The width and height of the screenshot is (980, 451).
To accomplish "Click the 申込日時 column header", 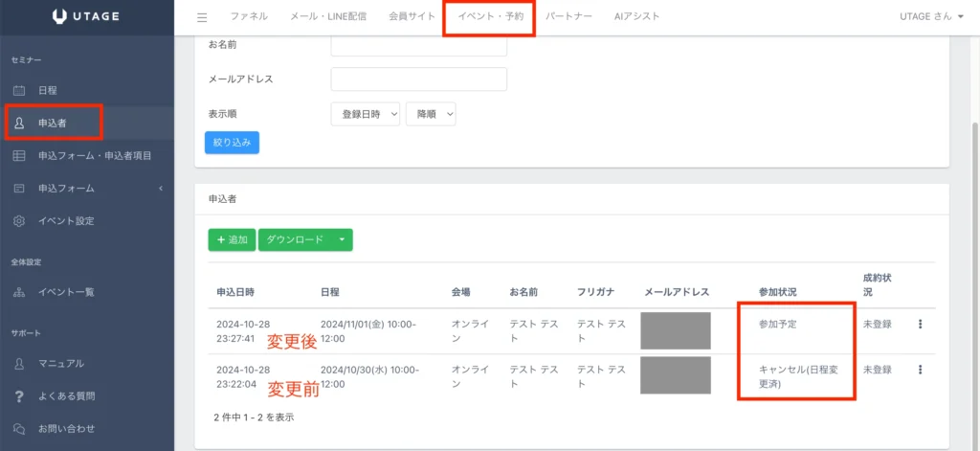I will point(235,292).
